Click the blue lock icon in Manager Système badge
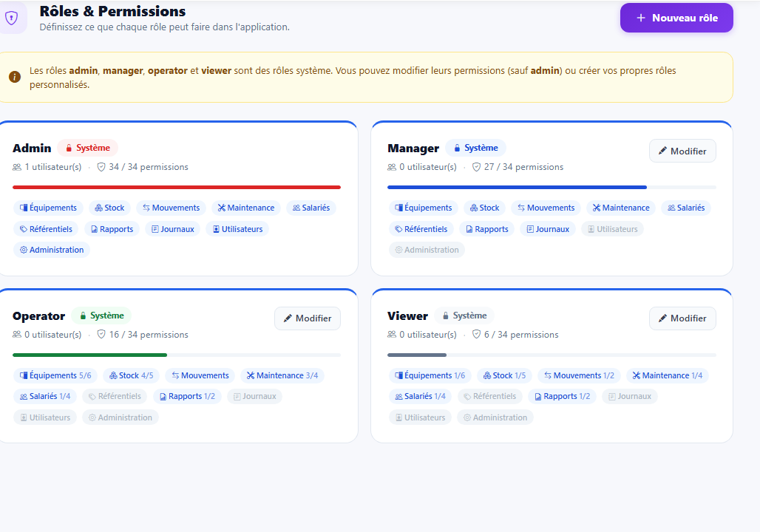Image resolution: width=760 pixels, height=532 pixels. point(457,148)
